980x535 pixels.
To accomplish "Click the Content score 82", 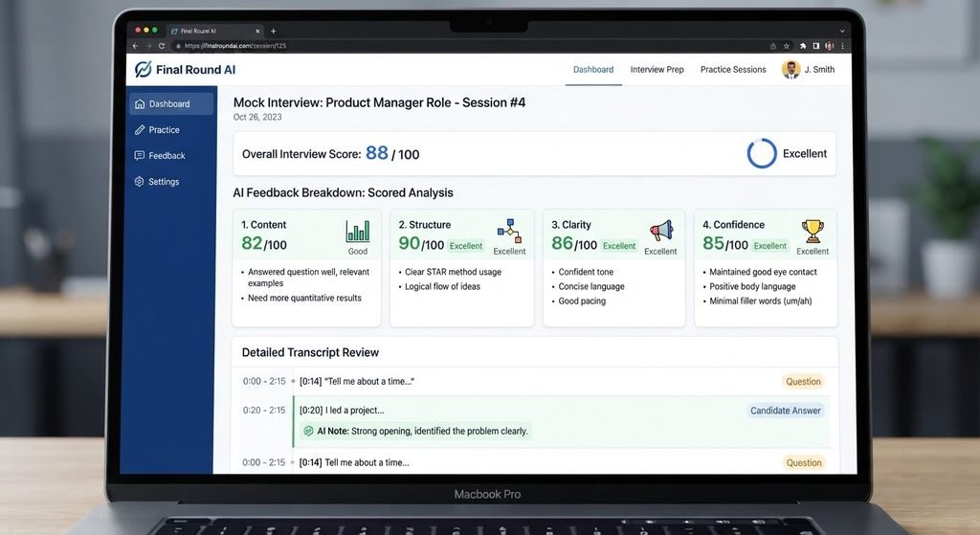I will click(252, 242).
